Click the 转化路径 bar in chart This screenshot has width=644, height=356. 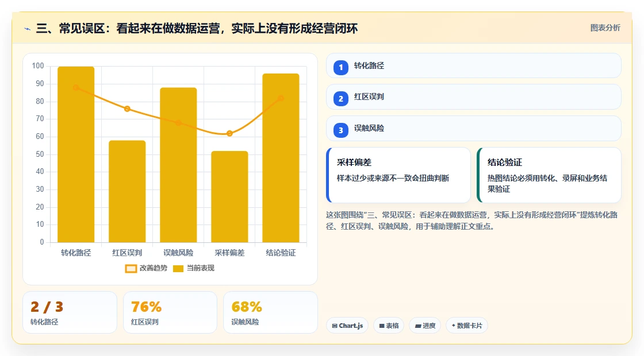point(76,154)
